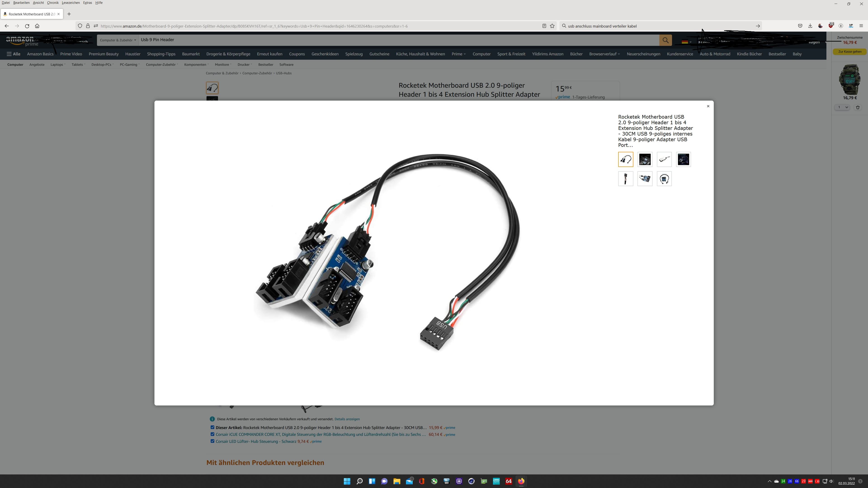Image resolution: width=868 pixels, height=488 pixels.
Task: Select first thumbnail showing splitter with cable
Action: coord(625,159)
